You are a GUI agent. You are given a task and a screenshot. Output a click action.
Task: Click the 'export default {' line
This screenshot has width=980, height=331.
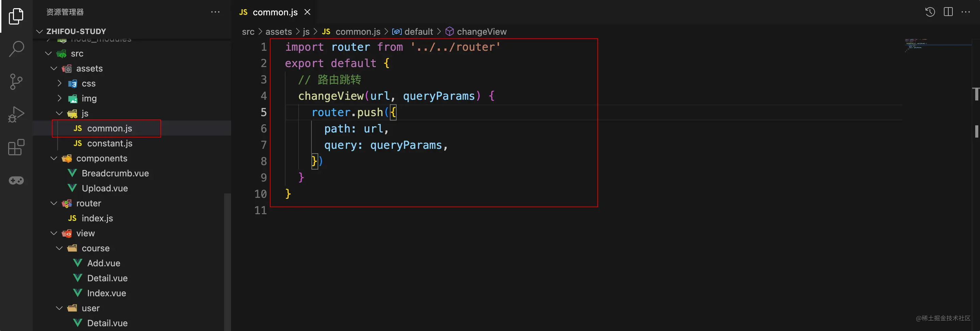pyautogui.click(x=337, y=63)
